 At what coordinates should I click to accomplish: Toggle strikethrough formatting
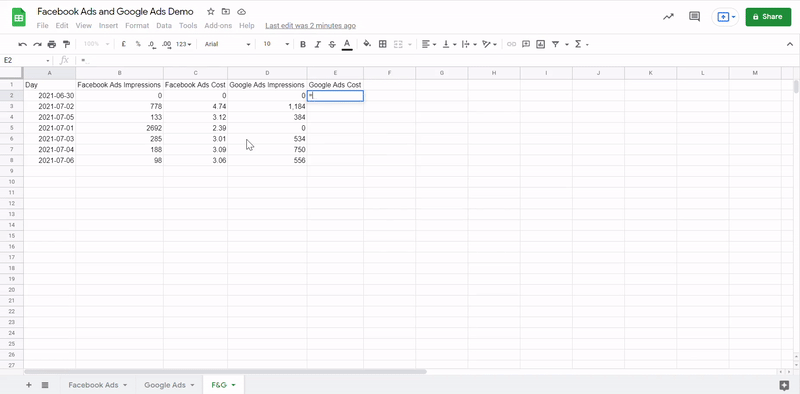click(x=332, y=44)
